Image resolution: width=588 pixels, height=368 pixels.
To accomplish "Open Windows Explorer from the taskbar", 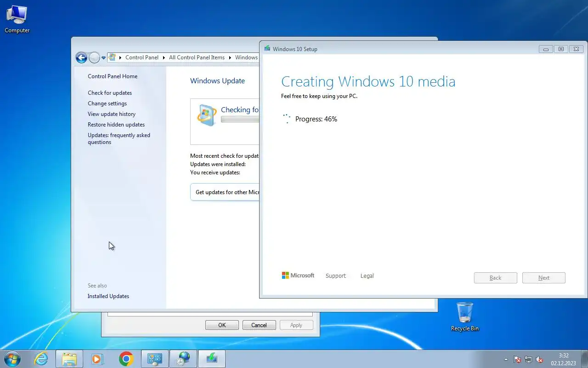I will coord(69,359).
